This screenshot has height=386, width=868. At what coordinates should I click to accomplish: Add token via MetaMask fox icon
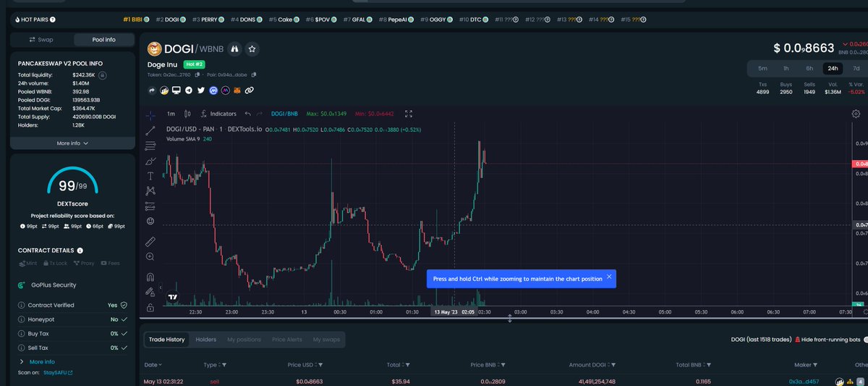click(x=237, y=91)
